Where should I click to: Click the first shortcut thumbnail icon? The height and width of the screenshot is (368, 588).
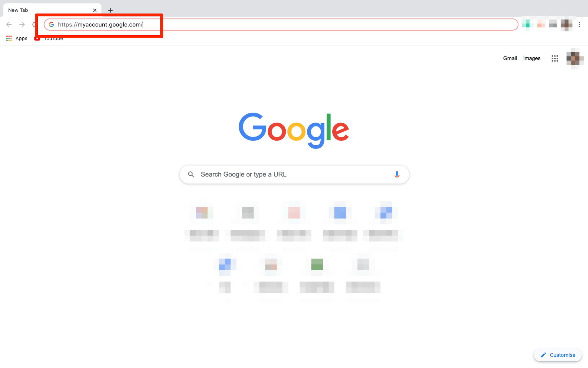click(x=203, y=212)
